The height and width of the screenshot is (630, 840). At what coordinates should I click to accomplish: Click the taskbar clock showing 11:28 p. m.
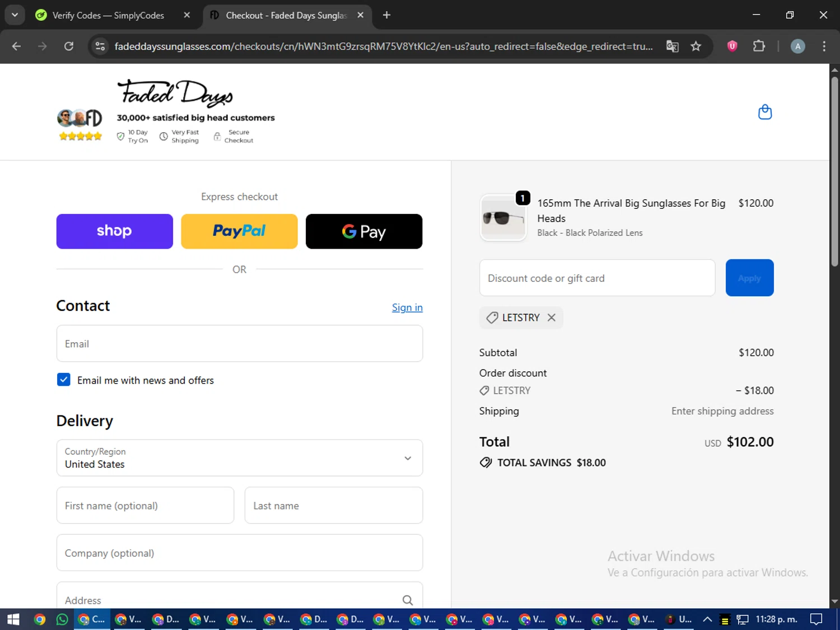tap(776, 619)
